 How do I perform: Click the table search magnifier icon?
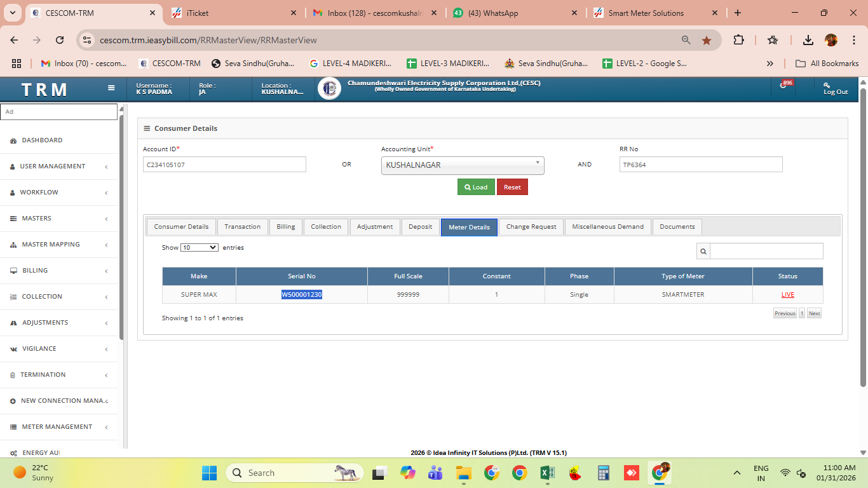coord(703,251)
